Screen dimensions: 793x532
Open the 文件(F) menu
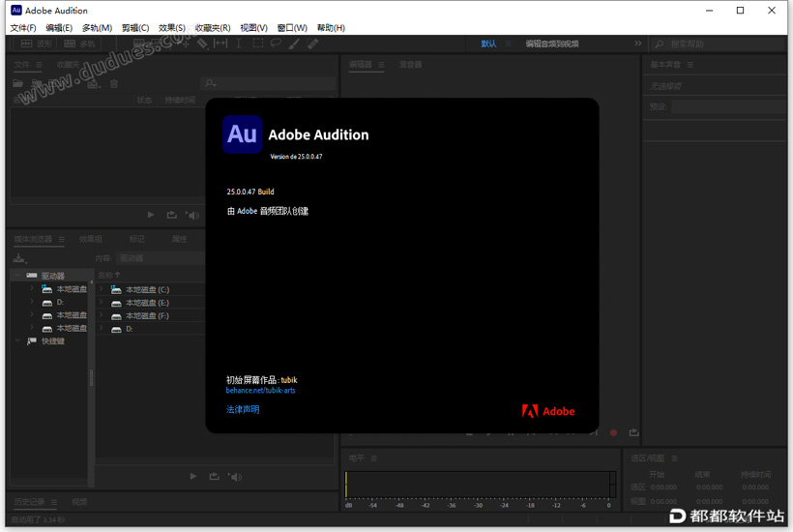tap(23, 28)
